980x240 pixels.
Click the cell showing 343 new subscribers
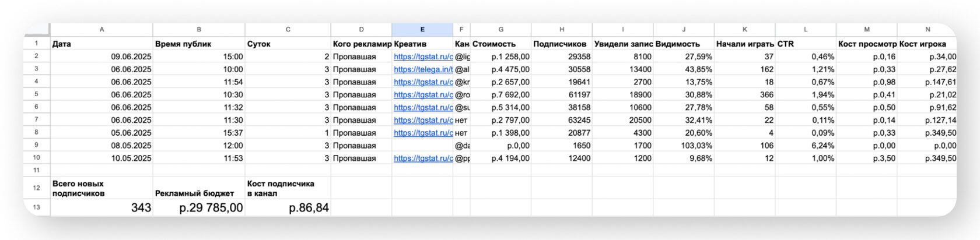(101, 207)
